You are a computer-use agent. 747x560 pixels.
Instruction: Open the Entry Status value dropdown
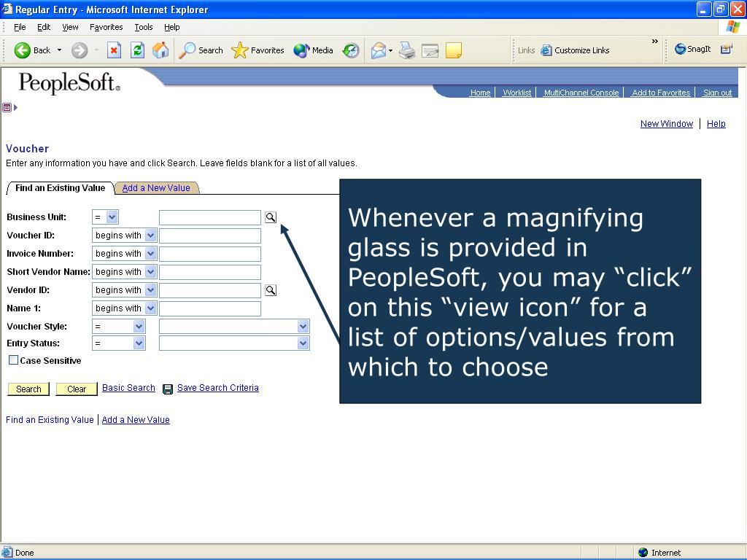click(x=234, y=343)
